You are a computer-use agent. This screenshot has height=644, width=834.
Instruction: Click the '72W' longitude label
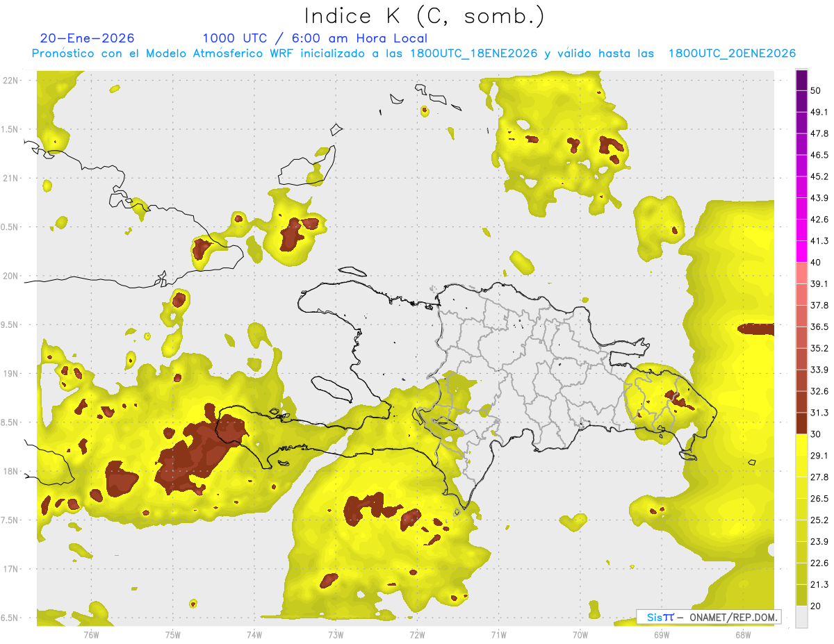[417, 634]
